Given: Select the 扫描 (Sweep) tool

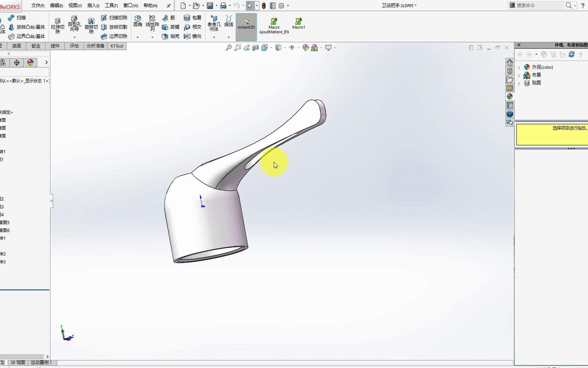Looking at the screenshot, I should tap(19, 18).
